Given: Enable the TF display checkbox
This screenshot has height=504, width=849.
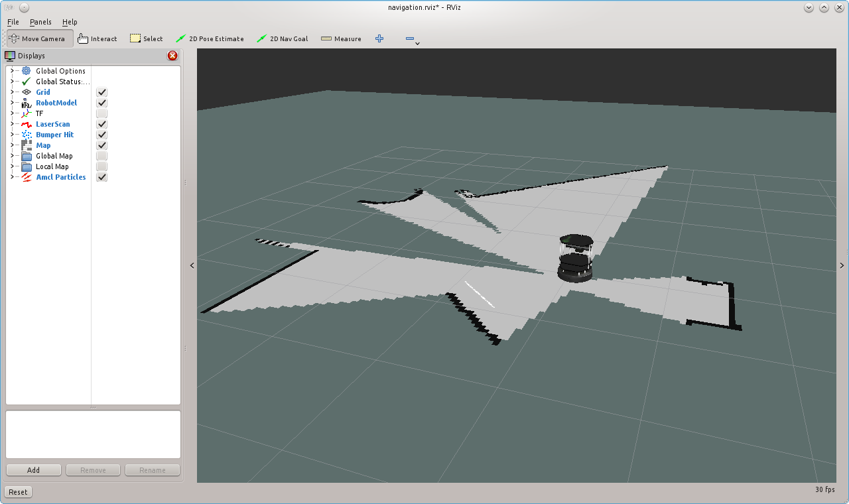Looking at the screenshot, I should tap(101, 113).
